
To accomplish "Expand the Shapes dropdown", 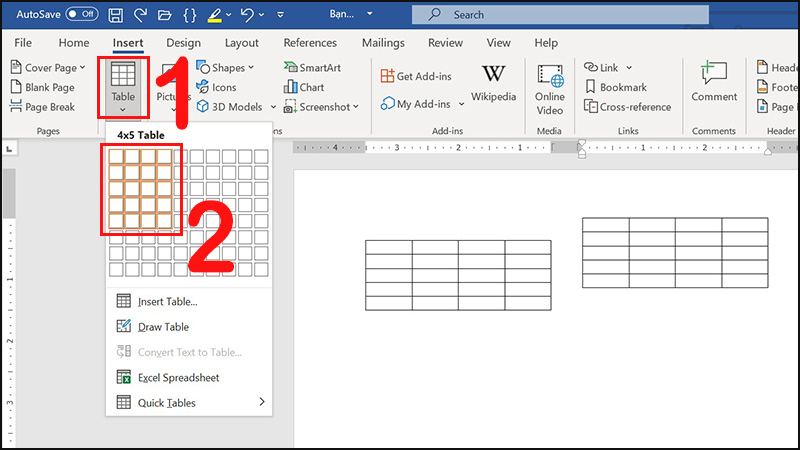I will point(225,67).
